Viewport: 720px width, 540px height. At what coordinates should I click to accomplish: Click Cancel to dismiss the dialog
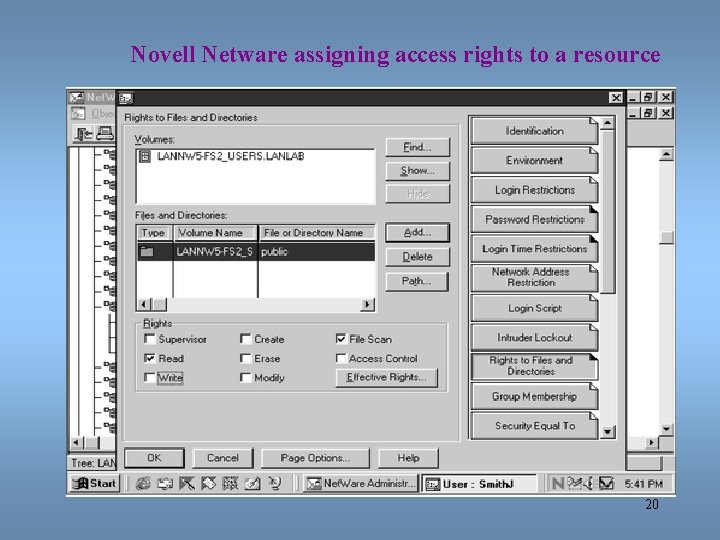click(223, 458)
